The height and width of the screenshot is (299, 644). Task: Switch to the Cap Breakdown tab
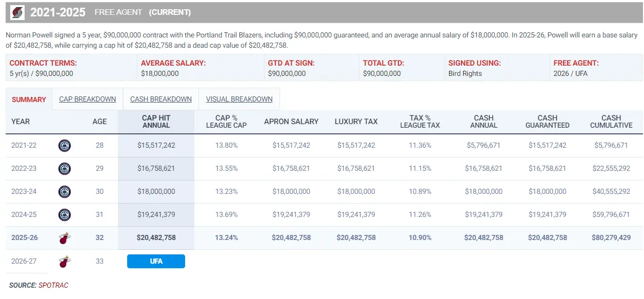[x=87, y=99]
